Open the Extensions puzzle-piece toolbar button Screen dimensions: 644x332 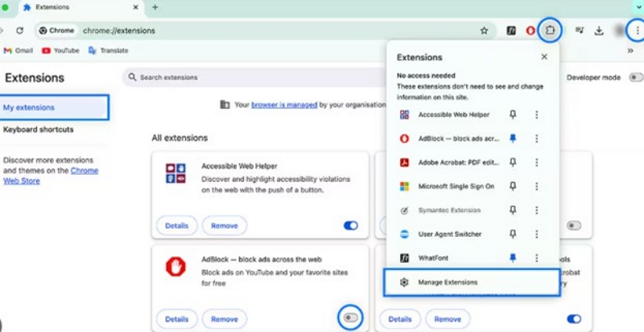550,31
